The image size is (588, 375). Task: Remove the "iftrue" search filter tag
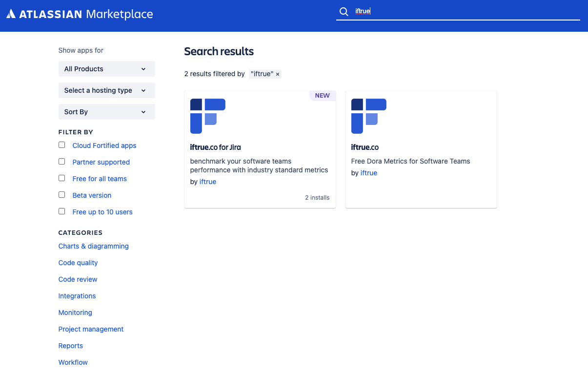[278, 74]
